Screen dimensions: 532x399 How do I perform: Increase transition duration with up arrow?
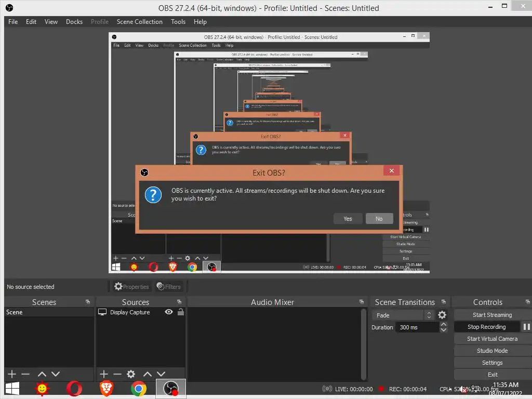pos(444,324)
